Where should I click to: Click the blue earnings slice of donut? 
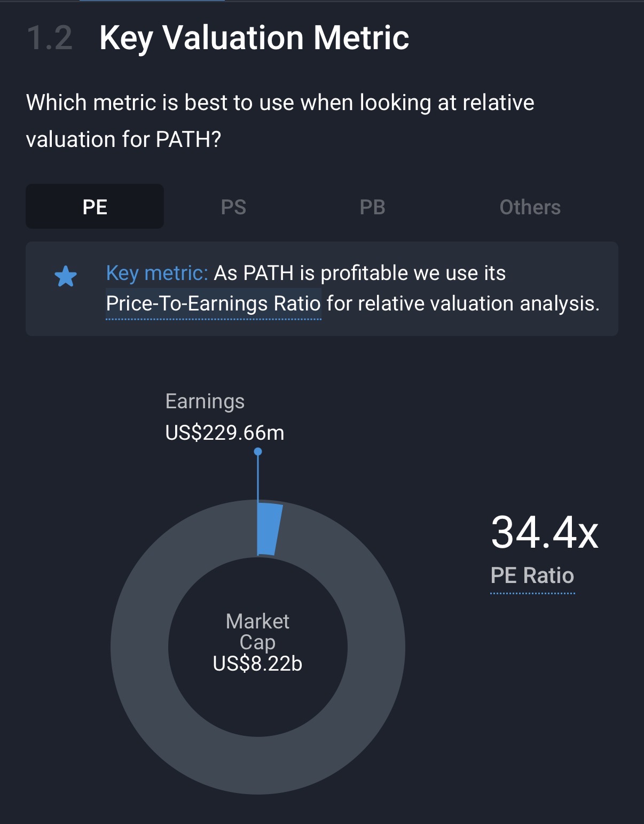click(x=269, y=528)
